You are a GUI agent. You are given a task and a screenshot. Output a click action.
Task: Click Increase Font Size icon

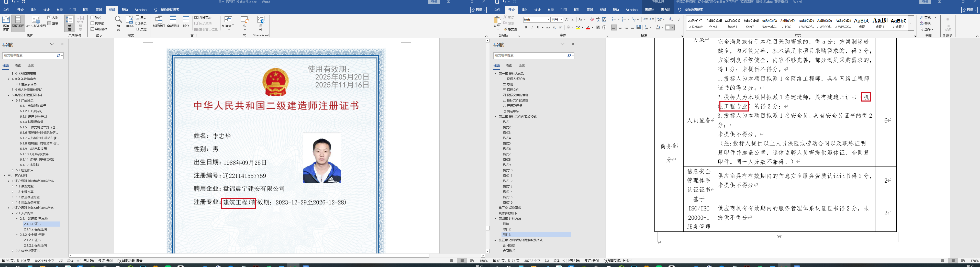coord(567,19)
